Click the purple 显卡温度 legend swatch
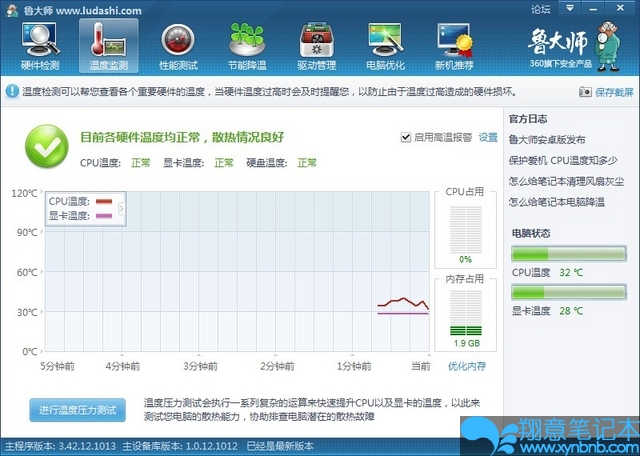Viewport: 640px width, 456px height. [x=104, y=216]
